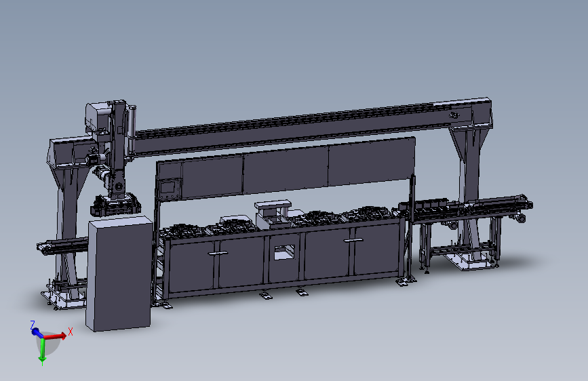Click the blue Z axis of the triad

[x=36, y=332]
